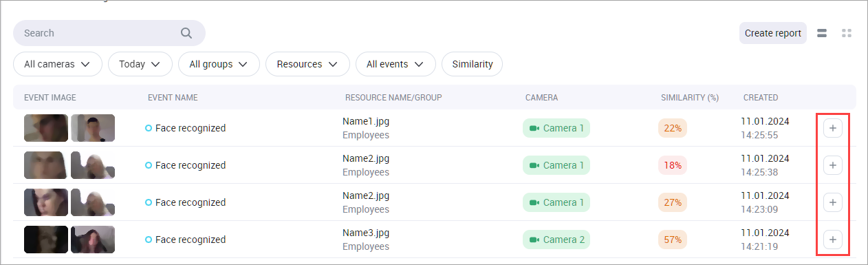The image size is (868, 265).
Task: Switch to grid view layout icon
Action: (847, 33)
